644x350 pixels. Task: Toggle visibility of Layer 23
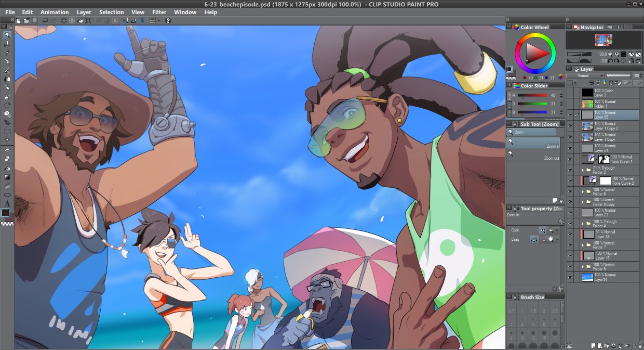click(570, 212)
